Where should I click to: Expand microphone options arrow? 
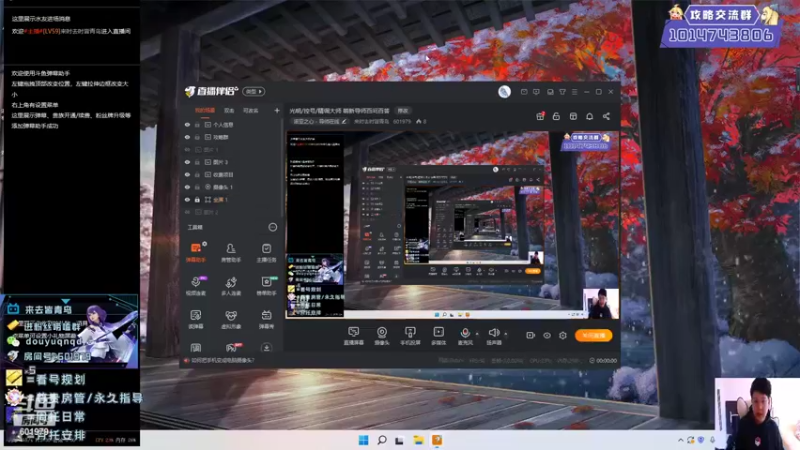[x=477, y=334]
